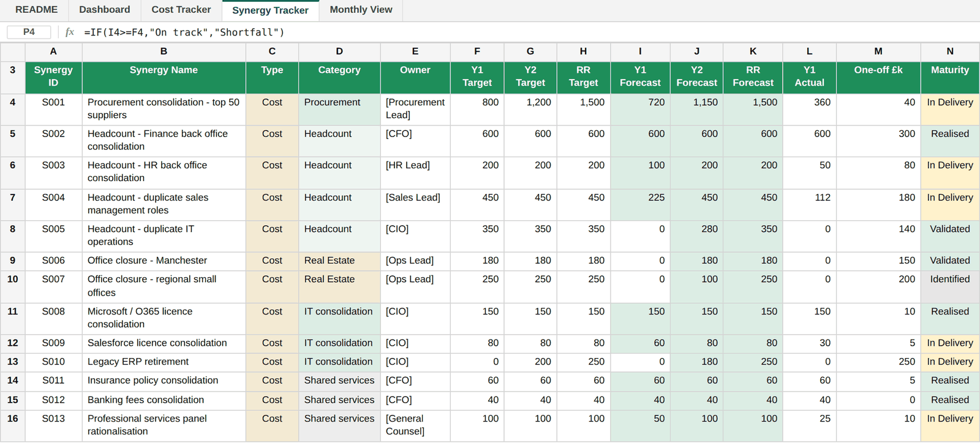Select Real Estate category in S006 row
The width and height of the screenshot is (980, 443).
[339, 261]
